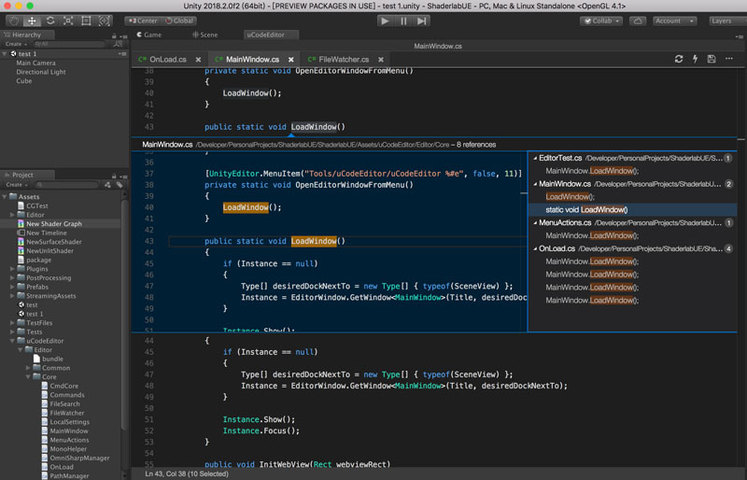This screenshot has width=747, height=480.
Task: Expand the Common folder
Action: [x=28, y=368]
